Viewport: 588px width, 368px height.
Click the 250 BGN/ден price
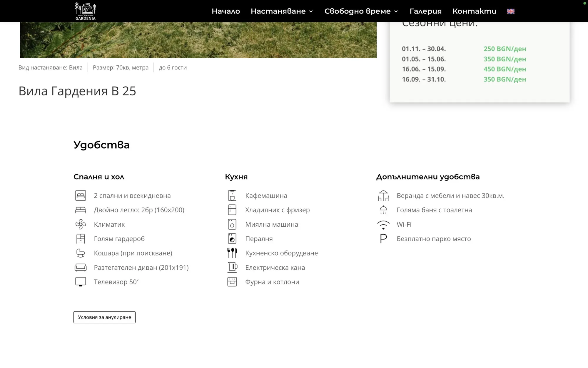tap(505, 49)
